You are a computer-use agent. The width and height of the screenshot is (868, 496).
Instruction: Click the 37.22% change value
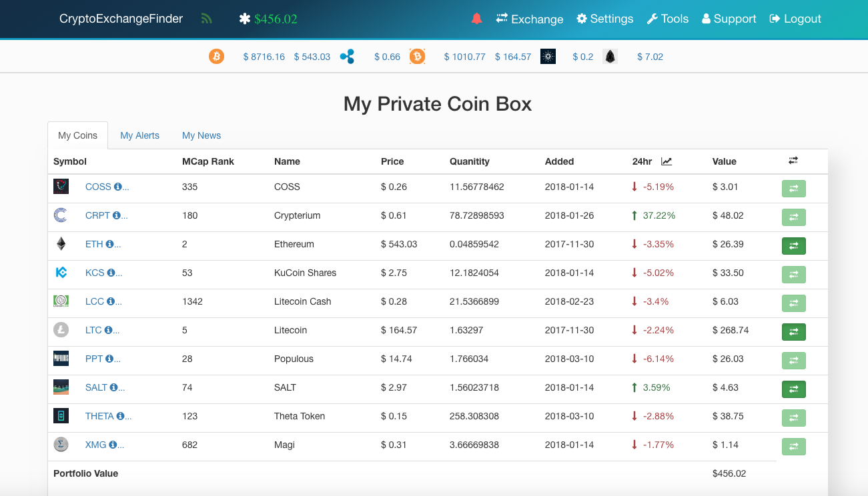(659, 215)
